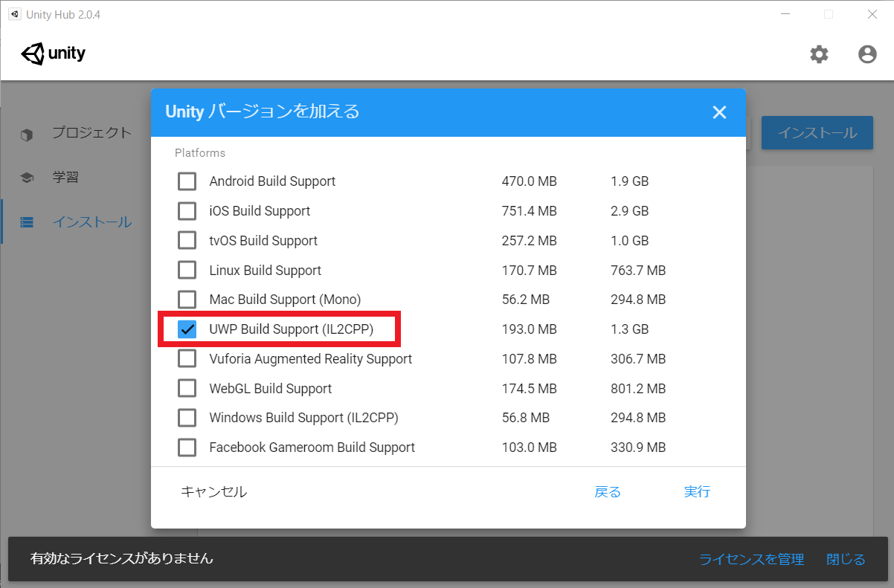The height and width of the screenshot is (588, 894).
Task: Click 実行 to start installation
Action: pos(697,491)
